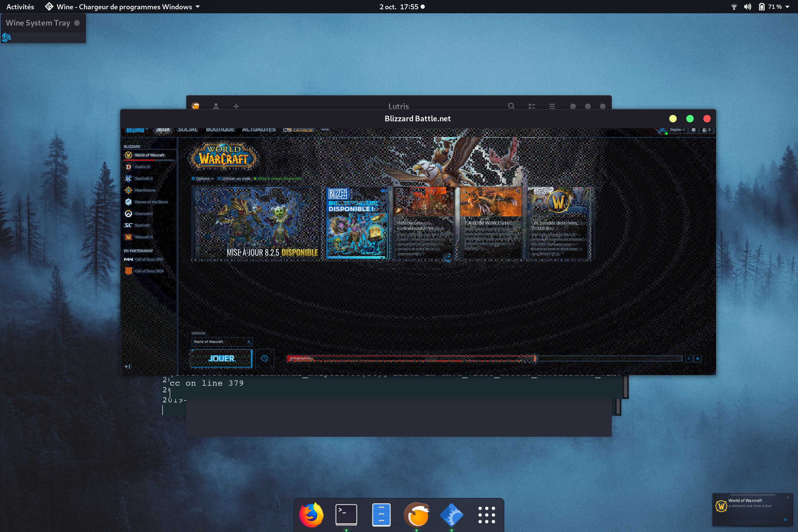
Task: Select Call of Duty: BO4
Action: click(149, 271)
